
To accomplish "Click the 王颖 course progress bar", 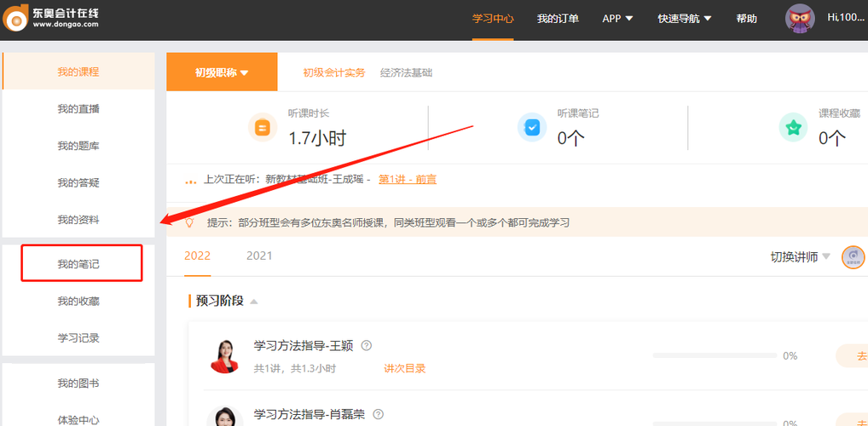I will coord(715,355).
